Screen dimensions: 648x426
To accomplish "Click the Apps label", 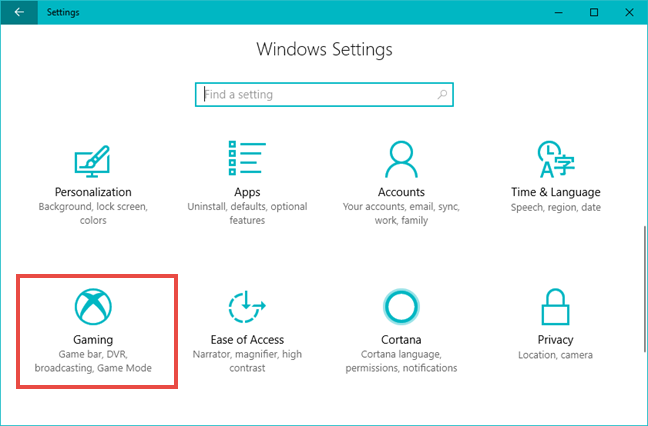I will click(x=247, y=193).
